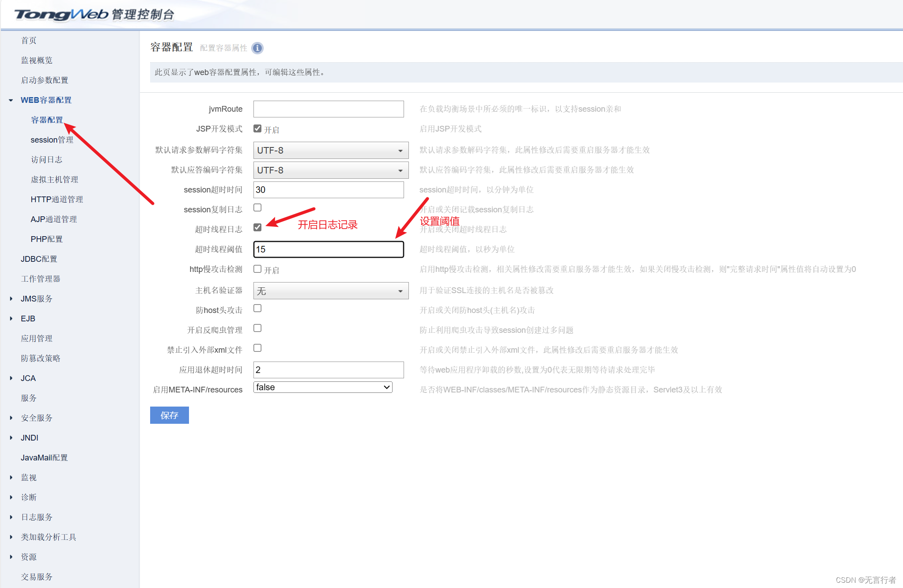
Task: Uncheck the JSP开发模式 checkbox
Action: 257,128
